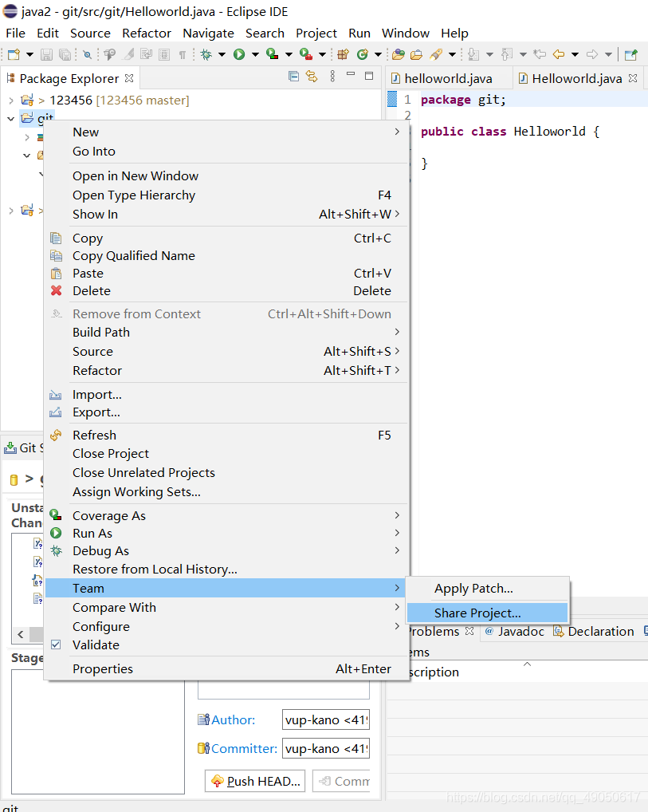Choose Build Path in context menu
Image resolution: width=648 pixels, height=812 pixels.
[x=226, y=333]
